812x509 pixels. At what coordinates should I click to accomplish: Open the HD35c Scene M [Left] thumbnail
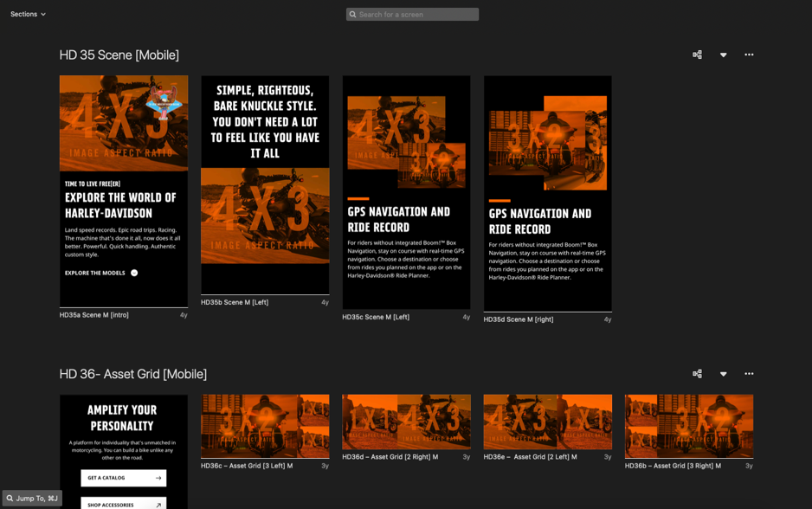(407, 193)
